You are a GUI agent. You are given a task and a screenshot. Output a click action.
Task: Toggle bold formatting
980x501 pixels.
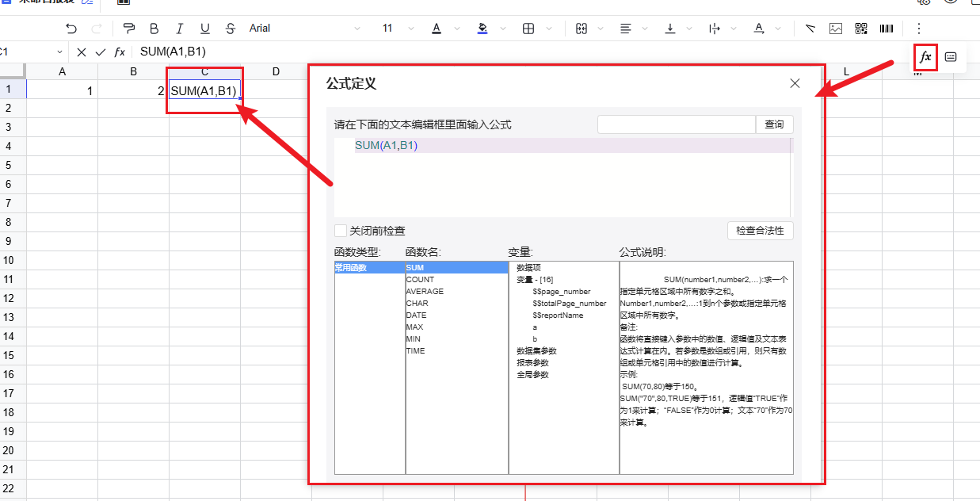[154, 29]
